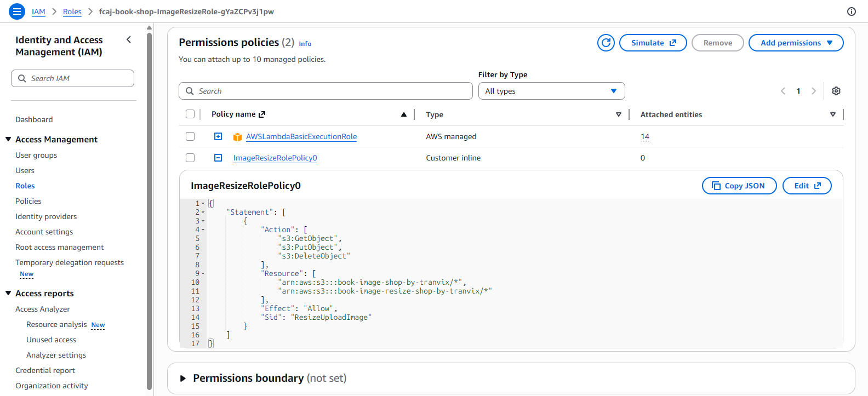Screen dimensions: 868x396
Task: Click the "s3:DeleteObject" line in JSON
Action: 314,256
